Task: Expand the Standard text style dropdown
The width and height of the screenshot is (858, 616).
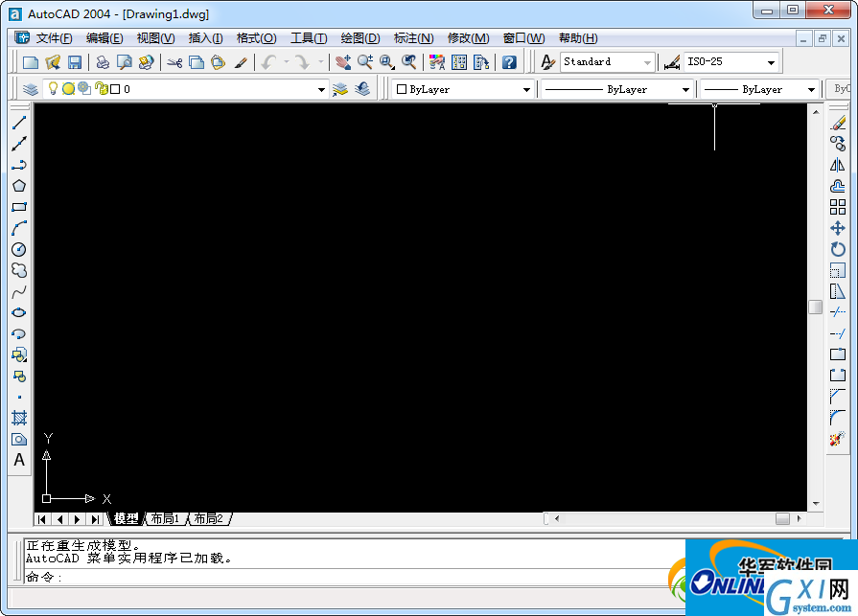Action: (647, 62)
